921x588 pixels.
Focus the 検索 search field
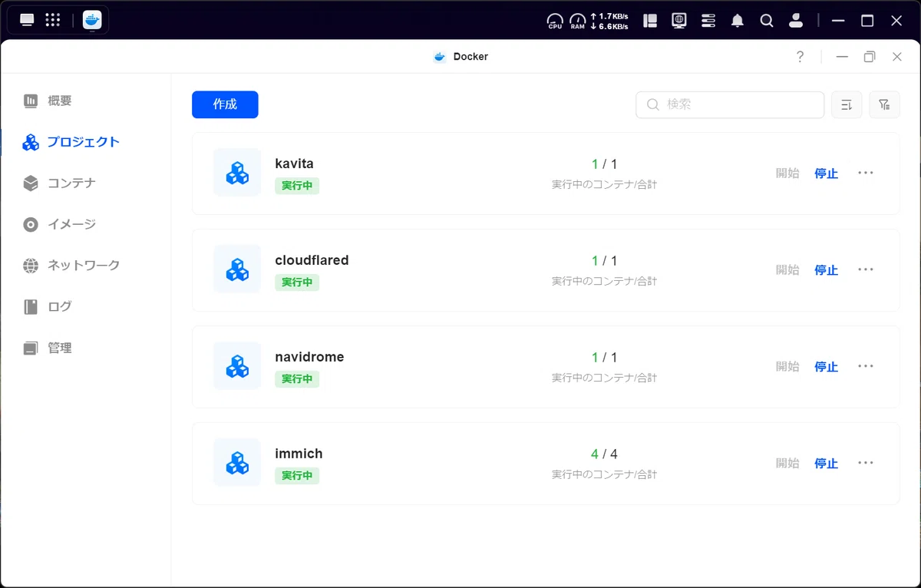coord(730,104)
